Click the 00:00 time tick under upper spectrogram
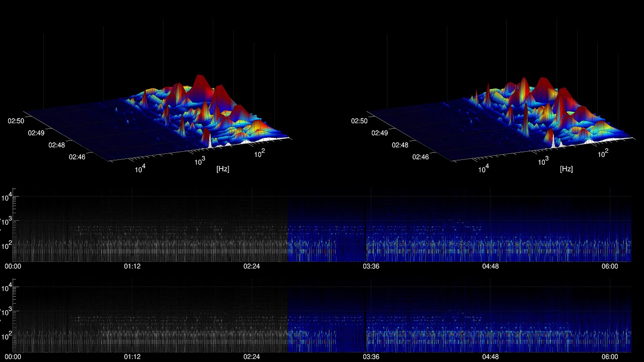The width and height of the screenshot is (644, 362). tap(13, 266)
